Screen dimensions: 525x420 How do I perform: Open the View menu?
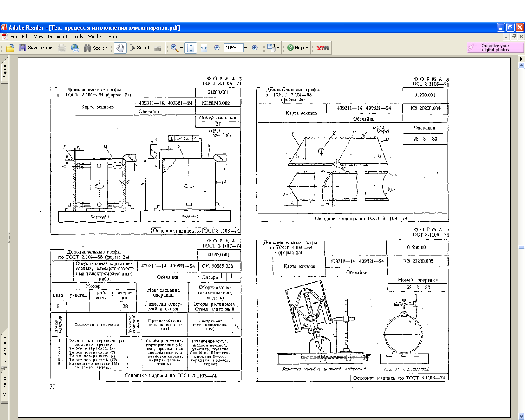point(39,37)
